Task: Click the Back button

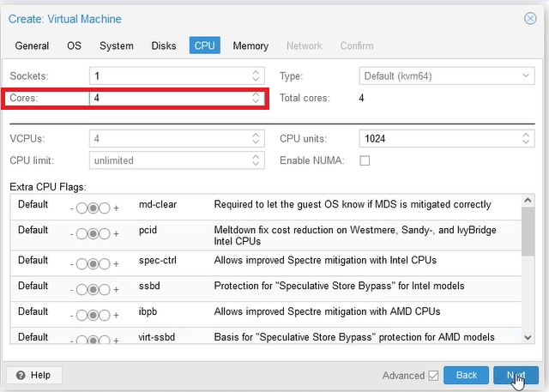Action: pyautogui.click(x=466, y=375)
